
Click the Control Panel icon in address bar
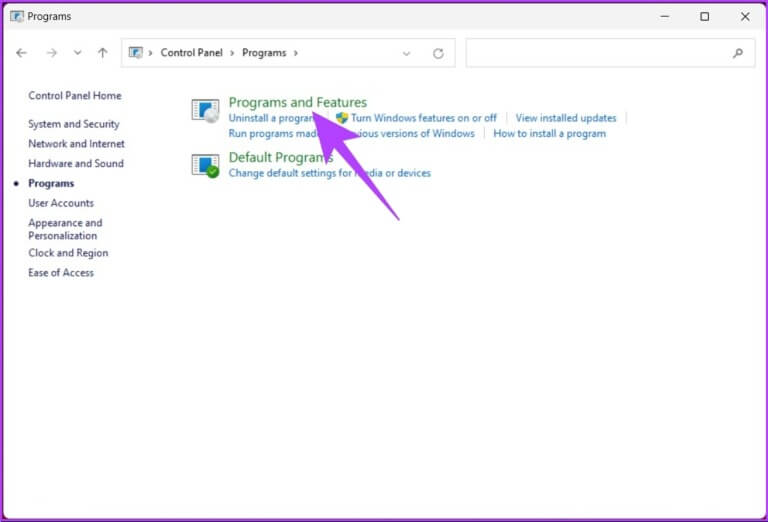136,52
